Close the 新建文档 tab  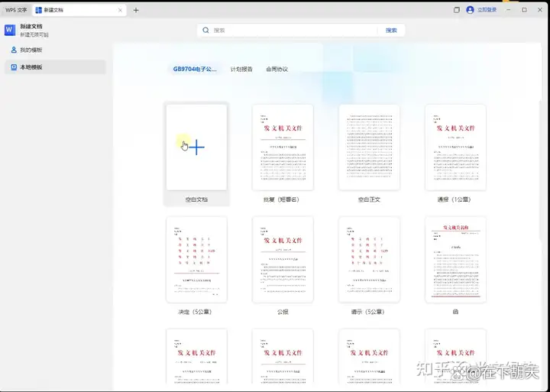click(x=120, y=10)
